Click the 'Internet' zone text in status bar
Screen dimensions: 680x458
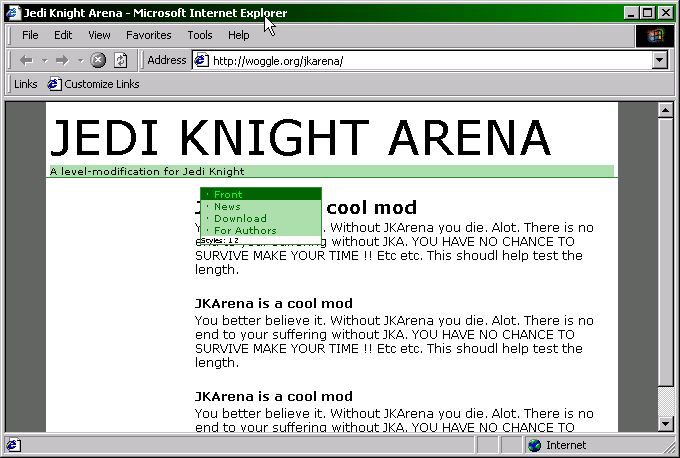[x=566, y=445]
